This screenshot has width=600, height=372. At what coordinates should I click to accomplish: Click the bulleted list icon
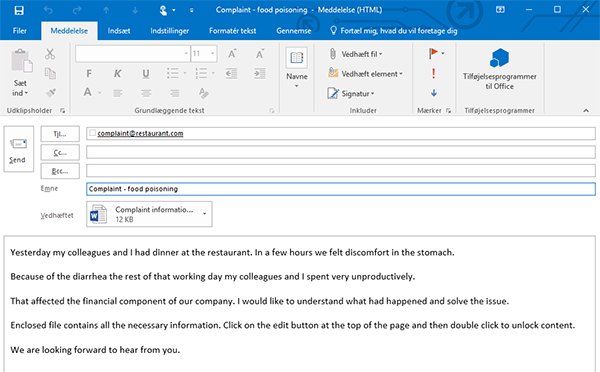point(173,73)
